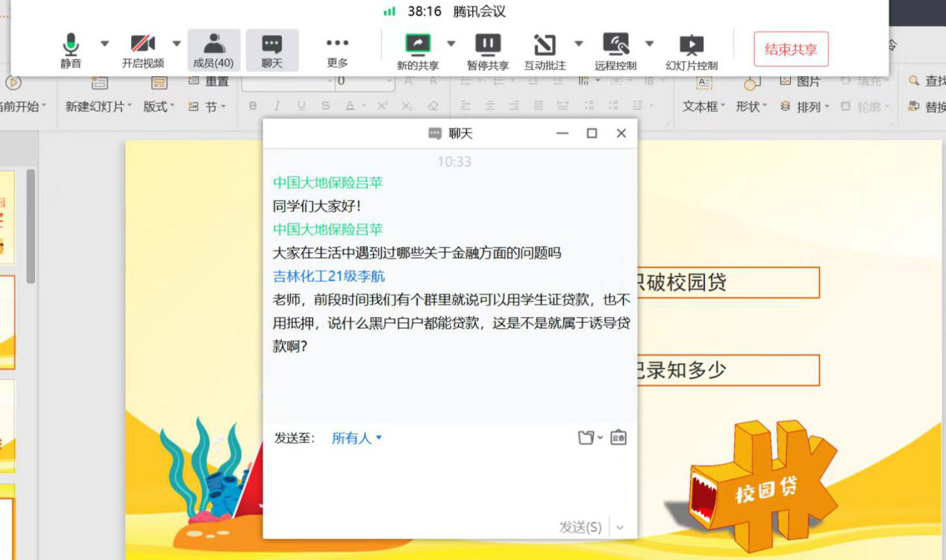Toggle the 聊天 chat panel from the meeting toolbar

[272, 51]
